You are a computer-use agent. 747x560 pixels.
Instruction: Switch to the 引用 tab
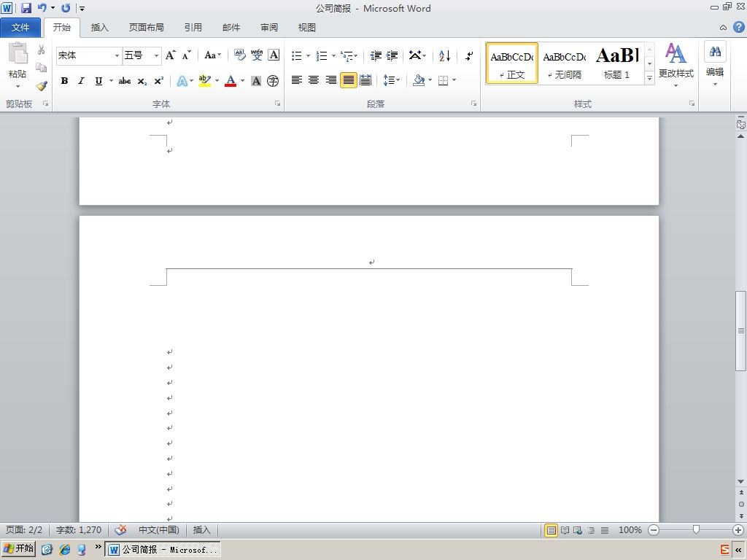click(x=193, y=28)
